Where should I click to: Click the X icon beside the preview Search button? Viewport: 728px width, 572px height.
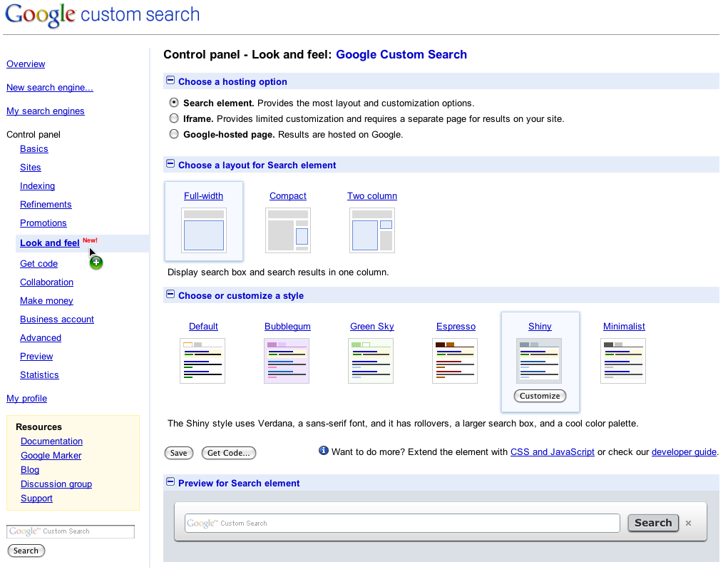[x=689, y=524]
